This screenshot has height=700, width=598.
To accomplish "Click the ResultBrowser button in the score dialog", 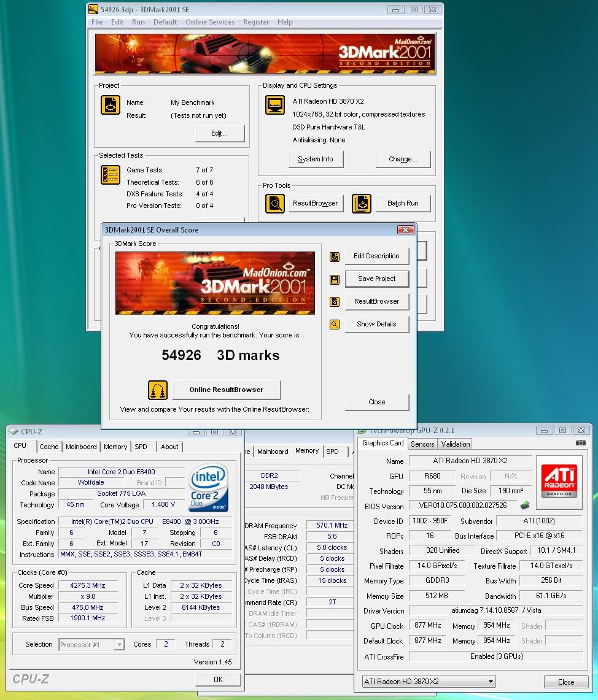I will (376, 301).
